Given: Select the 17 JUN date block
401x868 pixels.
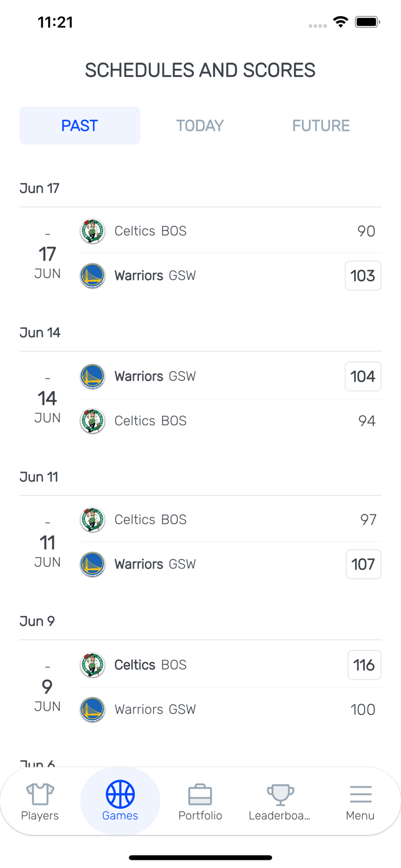Looking at the screenshot, I should 47,255.
